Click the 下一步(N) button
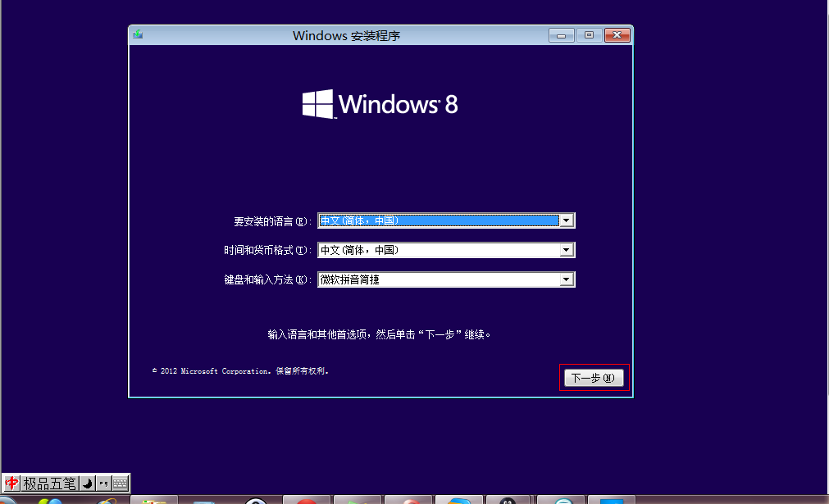Viewport: 829px width, 504px height. coord(594,378)
